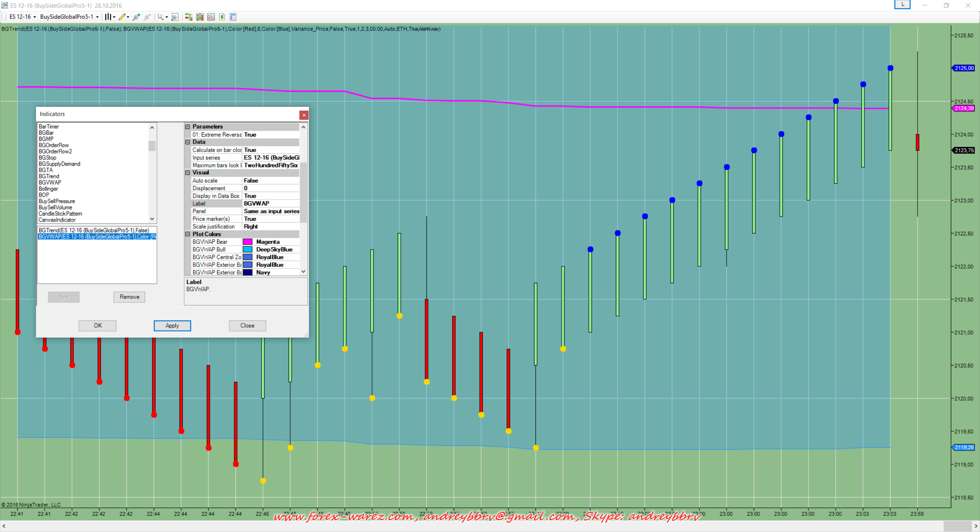The width and height of the screenshot is (980, 532).
Task: Click the BGVWAP Bear Magenta color swatch
Action: click(248, 242)
